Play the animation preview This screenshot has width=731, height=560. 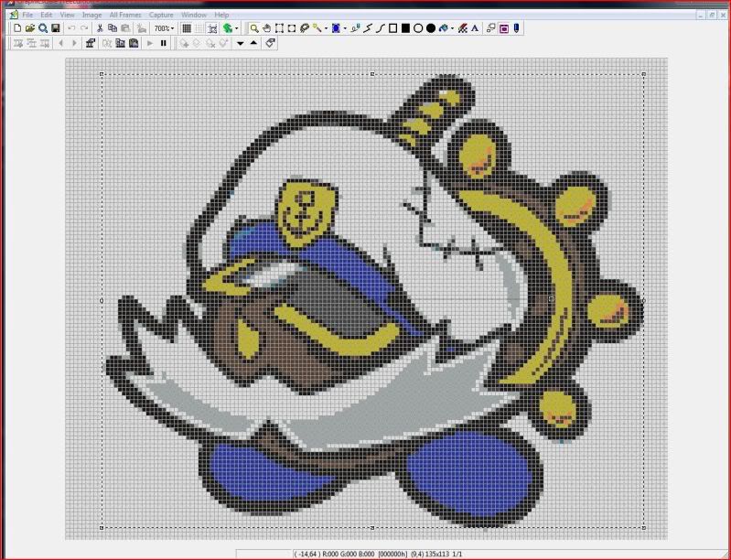click(x=150, y=43)
